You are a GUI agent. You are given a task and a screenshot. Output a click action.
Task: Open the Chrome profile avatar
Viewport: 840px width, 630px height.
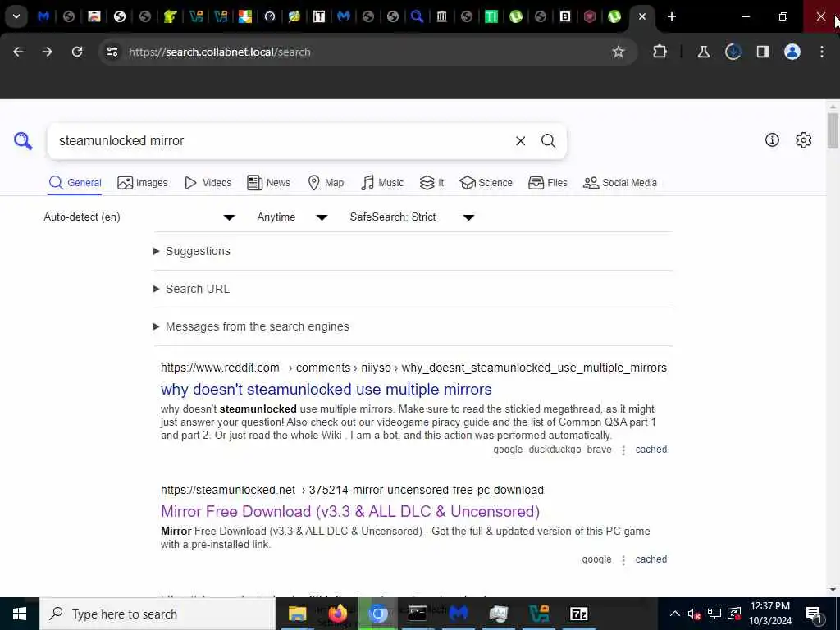pos(792,52)
